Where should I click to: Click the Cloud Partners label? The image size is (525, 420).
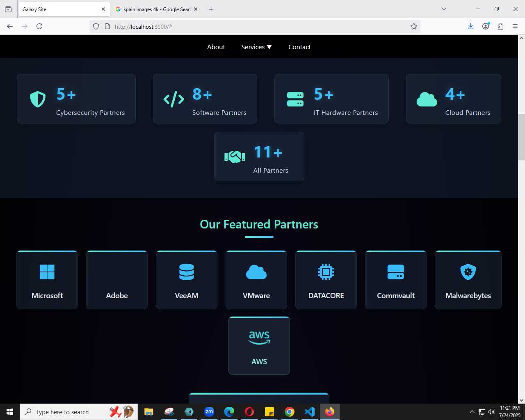point(468,113)
